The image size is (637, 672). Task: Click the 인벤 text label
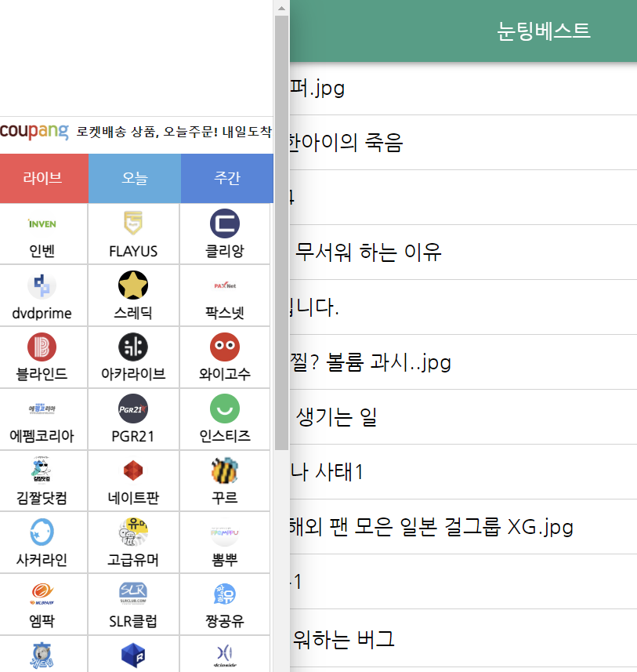42,251
